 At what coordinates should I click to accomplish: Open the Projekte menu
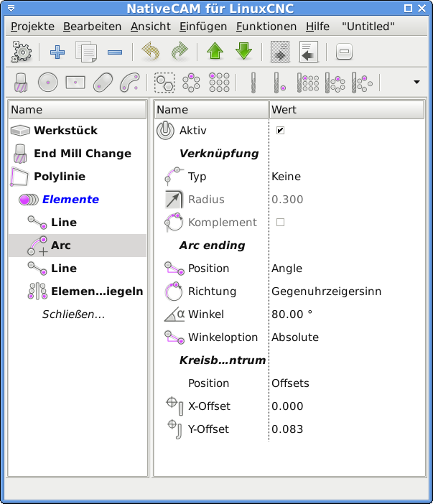coord(32,27)
